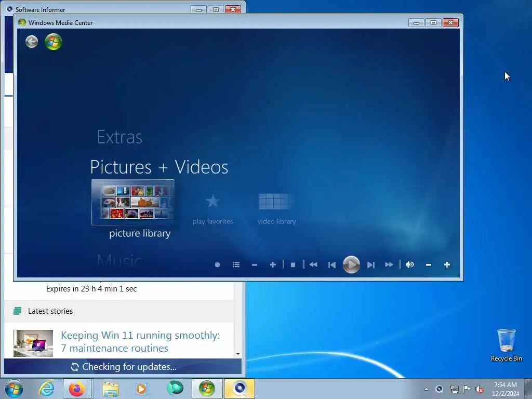Screen dimensions: 532x399
Task: Select the Music category below
Action: 119,261
